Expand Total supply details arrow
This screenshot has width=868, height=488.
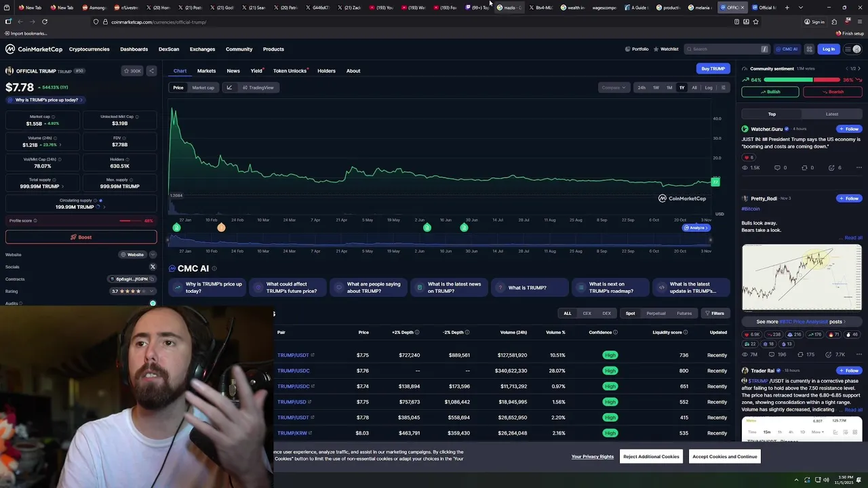[63, 186]
